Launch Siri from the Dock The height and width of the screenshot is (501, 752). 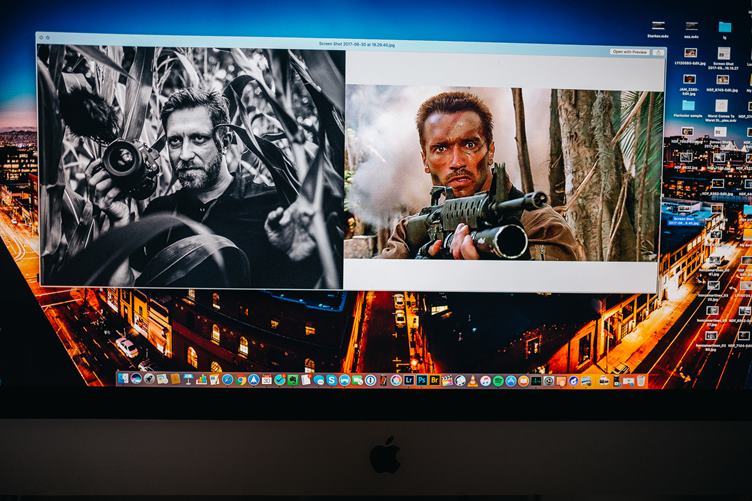(x=136, y=379)
